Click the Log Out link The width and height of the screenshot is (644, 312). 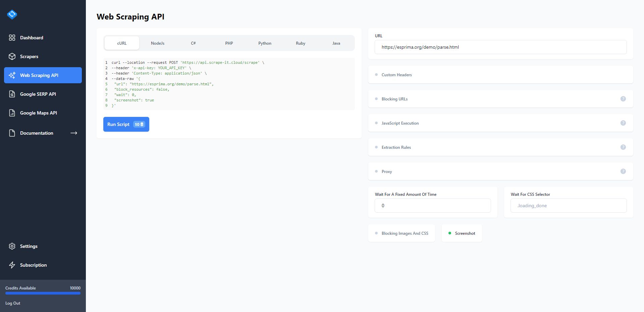click(13, 303)
